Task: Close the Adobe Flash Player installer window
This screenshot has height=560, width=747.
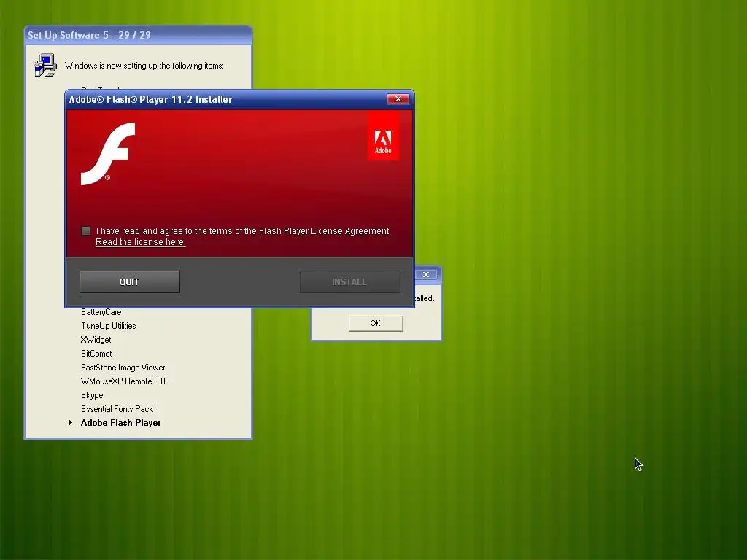Action: tap(398, 98)
